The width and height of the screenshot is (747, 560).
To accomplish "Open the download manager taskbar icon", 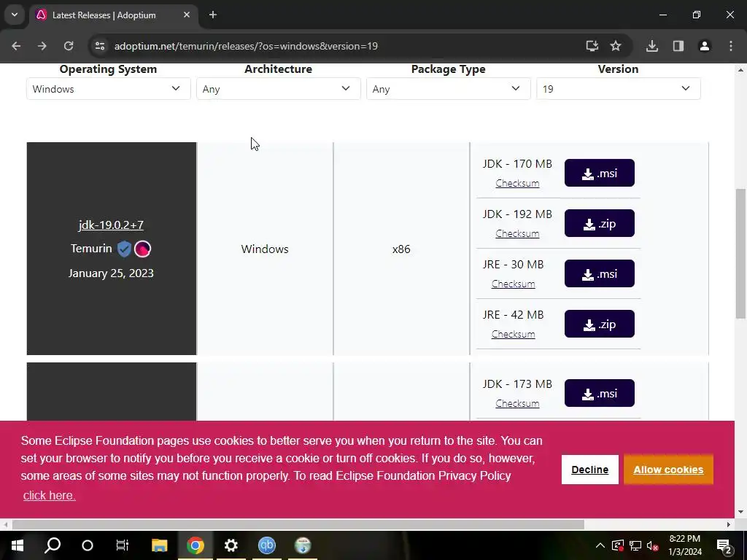I will coord(303,545).
